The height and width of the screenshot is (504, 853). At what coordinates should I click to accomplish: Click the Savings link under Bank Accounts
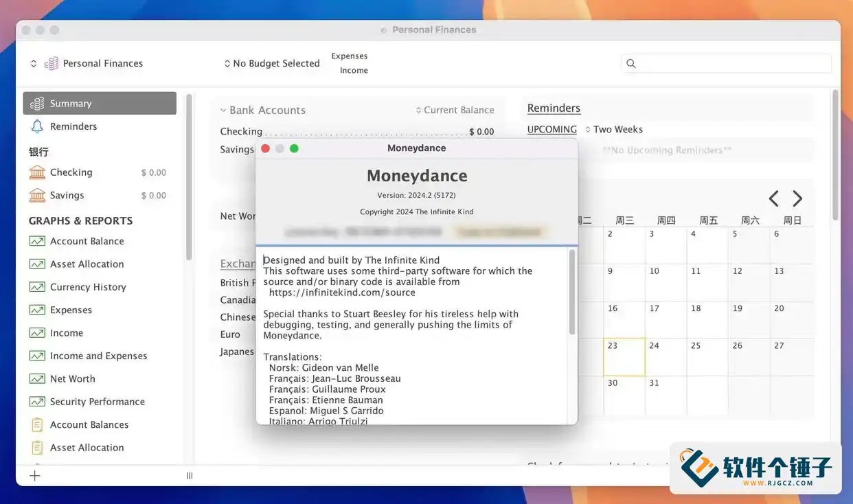click(x=237, y=149)
